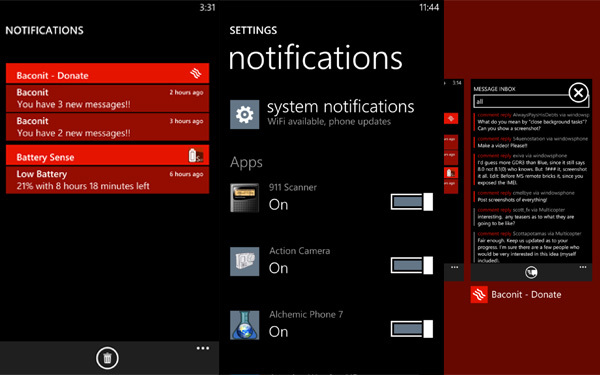This screenshot has width=600, height=375.
Task: Tap the Battery Sense app icon in its header
Action: click(196, 155)
